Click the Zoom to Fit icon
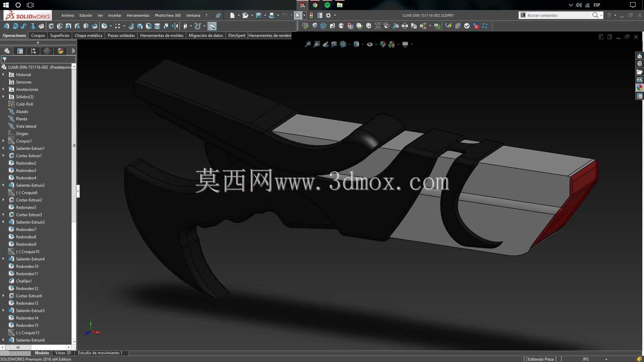The image size is (644, 362). click(308, 44)
